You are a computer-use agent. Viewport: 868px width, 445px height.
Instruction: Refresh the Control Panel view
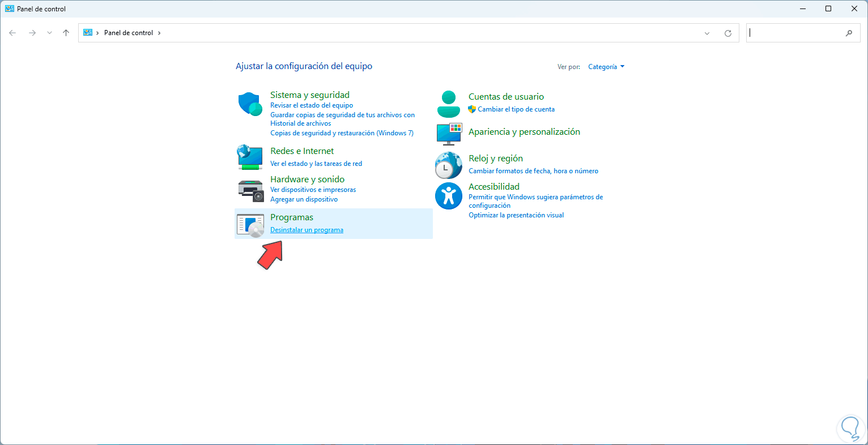[728, 33]
